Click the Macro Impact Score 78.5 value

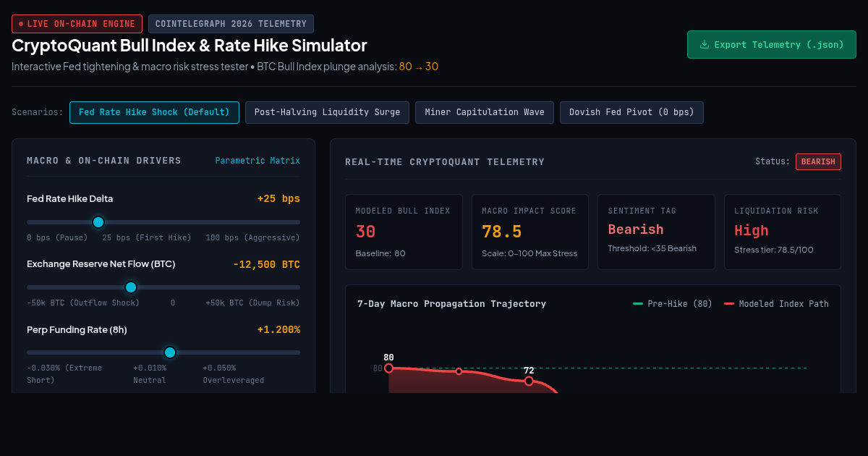tap(501, 232)
